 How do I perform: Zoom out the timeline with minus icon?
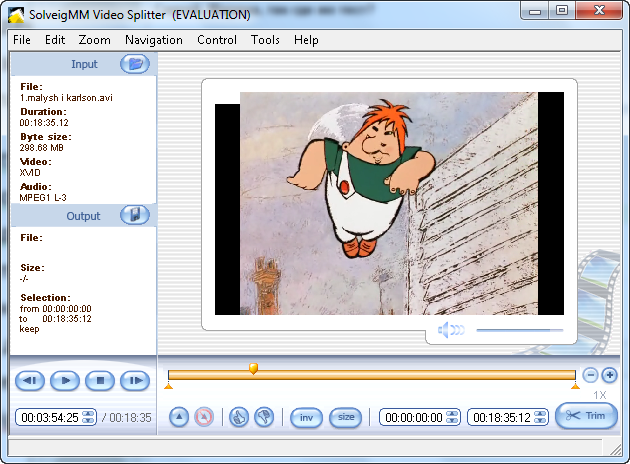pos(590,375)
